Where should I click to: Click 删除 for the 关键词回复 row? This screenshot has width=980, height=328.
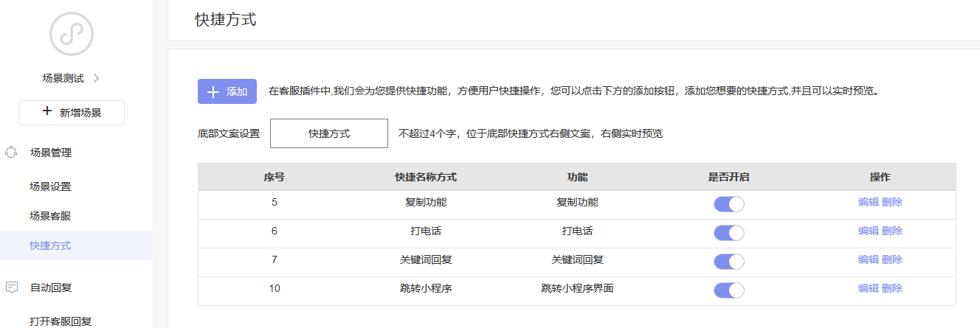[x=892, y=259]
